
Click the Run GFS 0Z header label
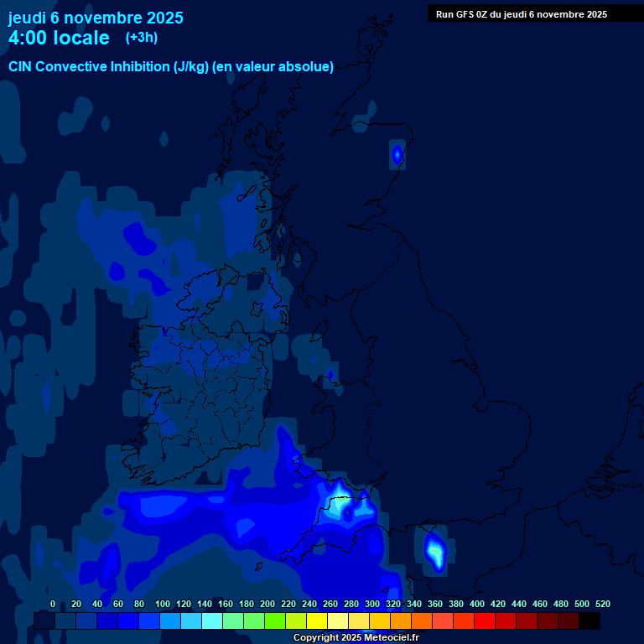[x=521, y=13]
